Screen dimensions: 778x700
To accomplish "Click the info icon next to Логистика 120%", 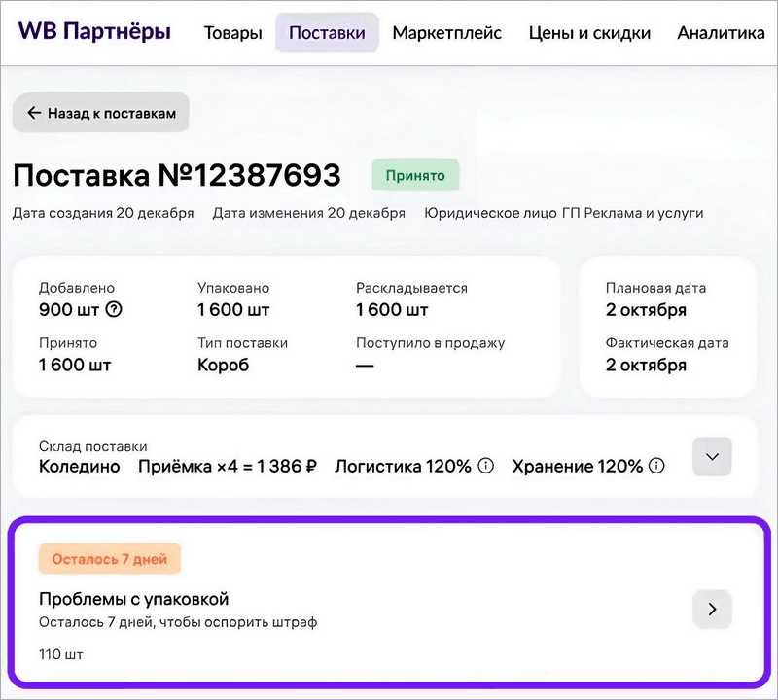I will tap(485, 466).
